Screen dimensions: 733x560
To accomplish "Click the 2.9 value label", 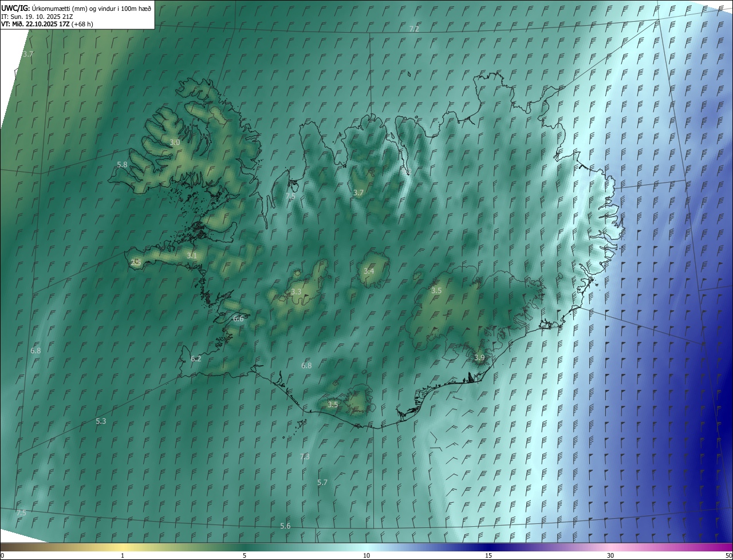I will [136, 262].
